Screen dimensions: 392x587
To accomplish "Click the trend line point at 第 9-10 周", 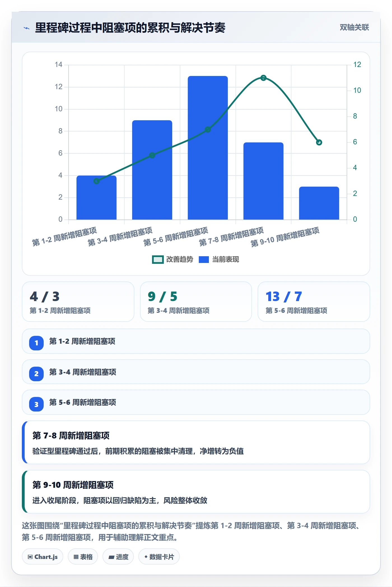I will (x=319, y=142).
